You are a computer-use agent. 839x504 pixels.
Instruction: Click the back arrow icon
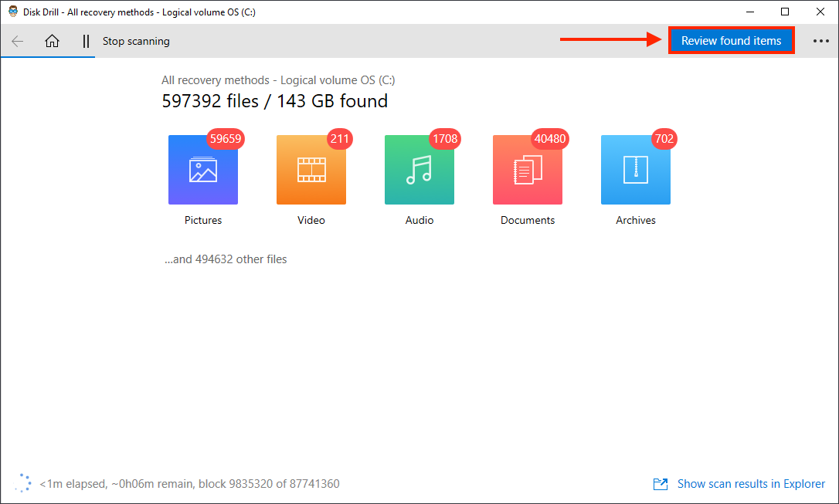pyautogui.click(x=18, y=41)
